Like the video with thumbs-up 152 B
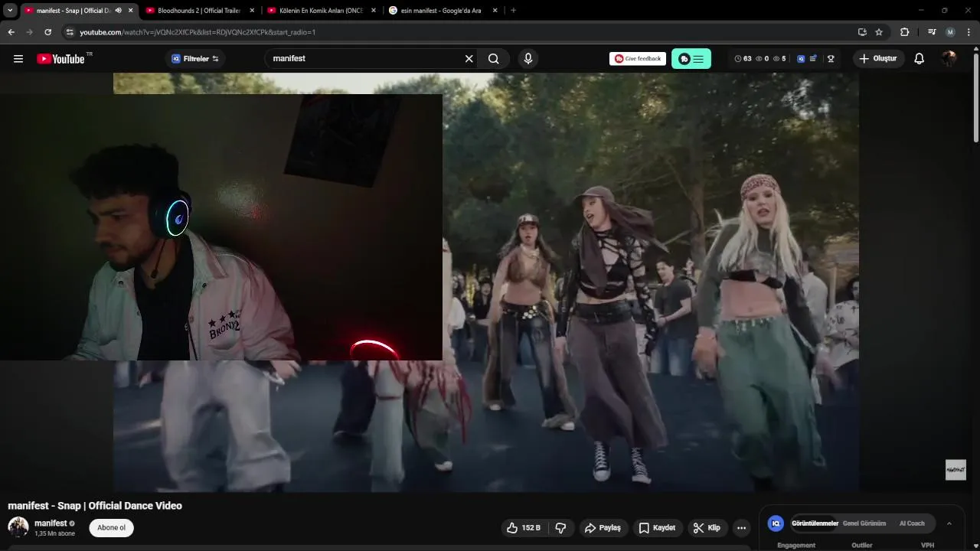Image resolution: width=980 pixels, height=551 pixels. tap(524, 528)
